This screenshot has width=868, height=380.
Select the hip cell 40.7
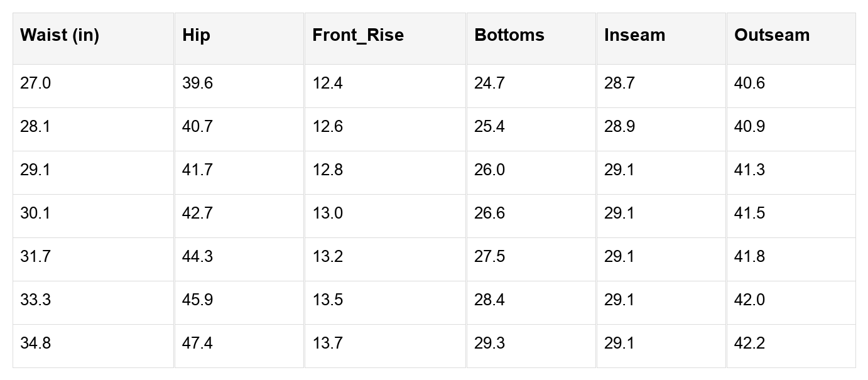tap(197, 127)
